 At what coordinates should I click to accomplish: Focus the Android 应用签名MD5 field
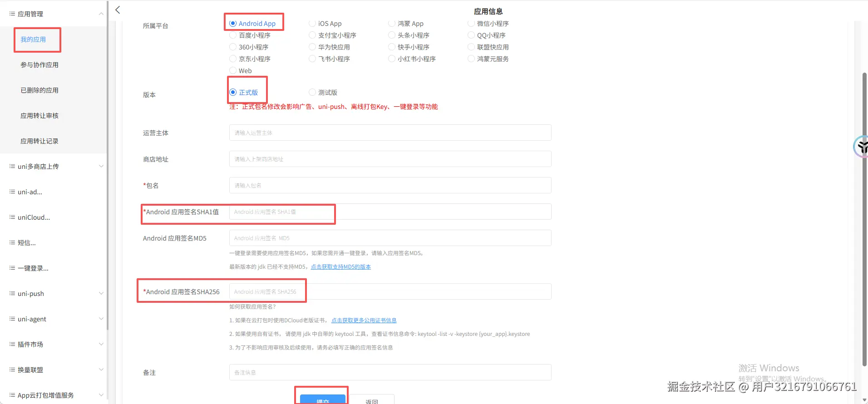pyautogui.click(x=390, y=238)
